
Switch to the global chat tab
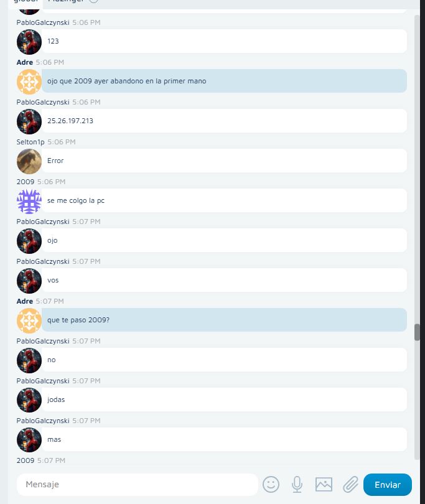(26, 1)
